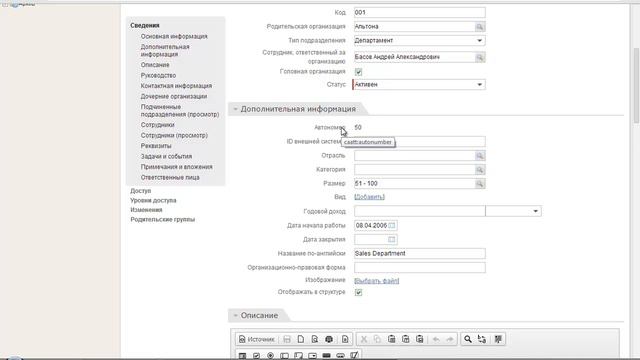Select Сотрудники (просмотр) in sidebar
This screenshot has width=640, height=360.
[x=174, y=136]
